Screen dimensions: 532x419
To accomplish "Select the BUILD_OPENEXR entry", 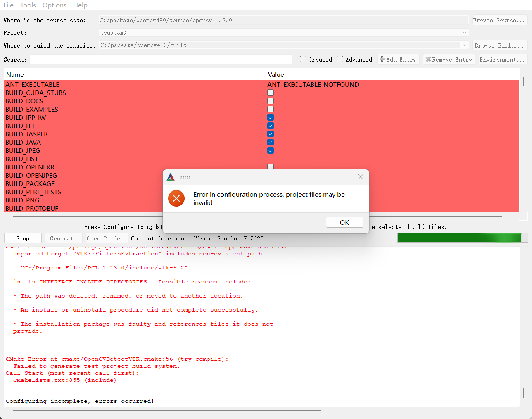I will point(30,167).
